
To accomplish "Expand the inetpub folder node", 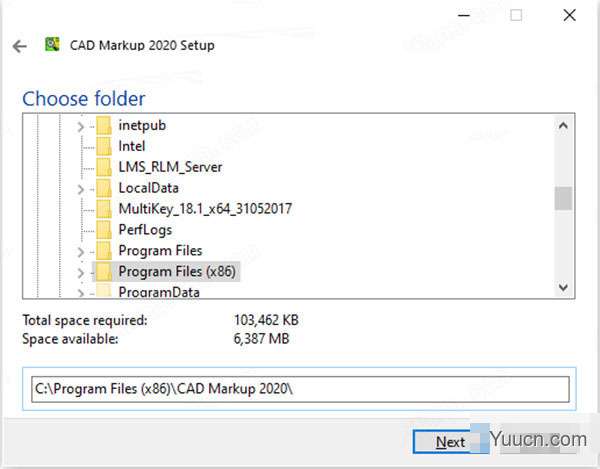I will point(80,126).
